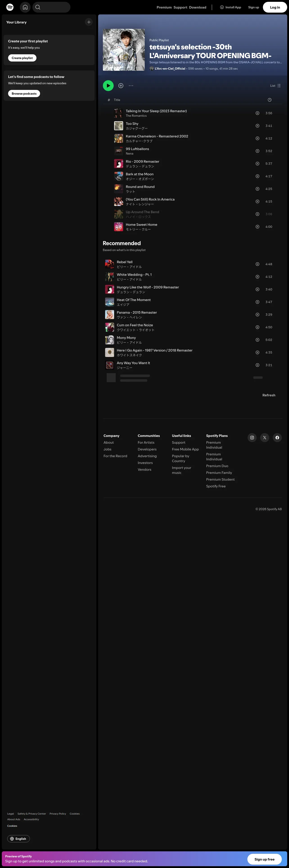
Task: Add Home Sweet Home to library
Action: tap(257, 227)
